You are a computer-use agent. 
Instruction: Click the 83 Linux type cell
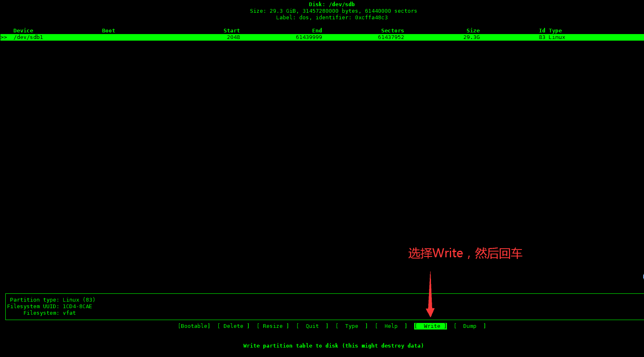pos(552,37)
